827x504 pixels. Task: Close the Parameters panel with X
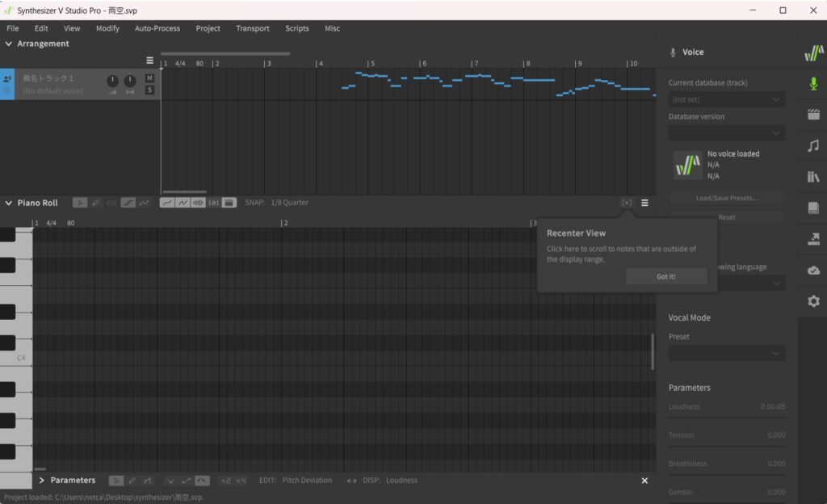tap(644, 481)
